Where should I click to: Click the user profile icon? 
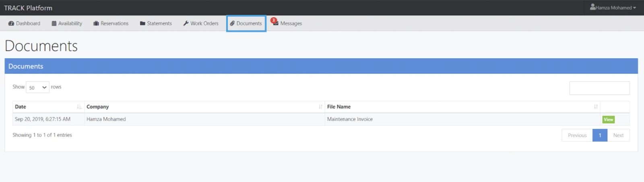click(x=592, y=7)
